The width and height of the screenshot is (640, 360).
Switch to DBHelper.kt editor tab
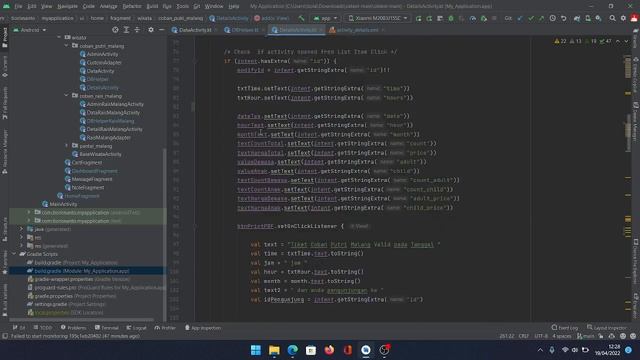(244, 30)
